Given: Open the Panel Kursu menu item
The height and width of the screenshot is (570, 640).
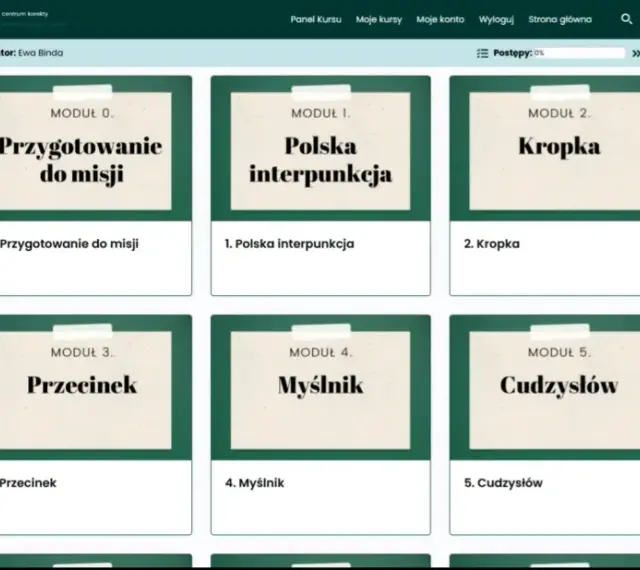Looking at the screenshot, I should tap(316, 19).
